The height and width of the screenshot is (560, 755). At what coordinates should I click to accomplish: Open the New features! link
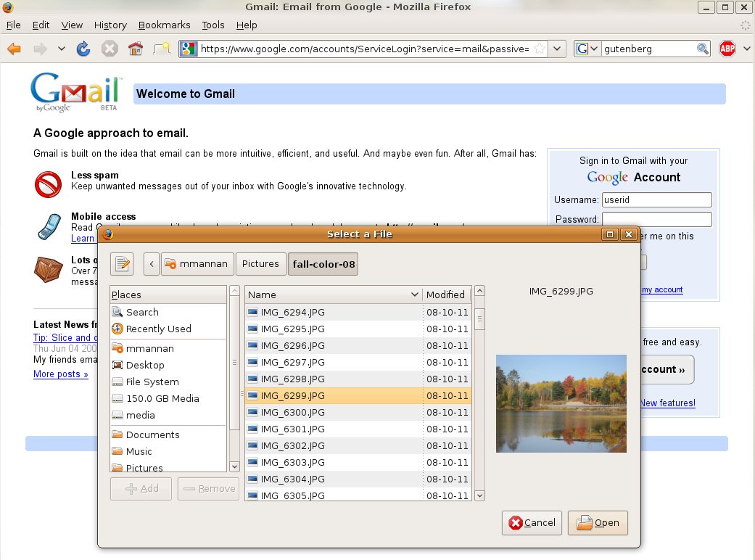click(667, 403)
